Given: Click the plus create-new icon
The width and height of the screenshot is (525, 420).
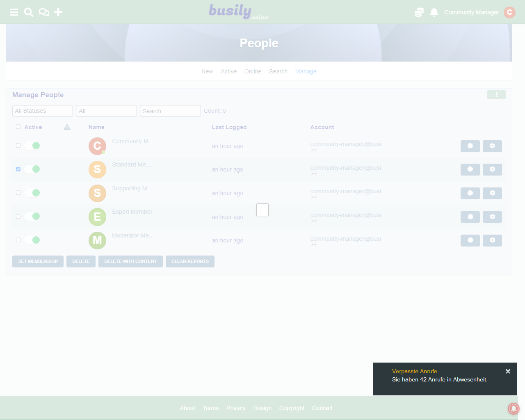Looking at the screenshot, I should point(58,12).
